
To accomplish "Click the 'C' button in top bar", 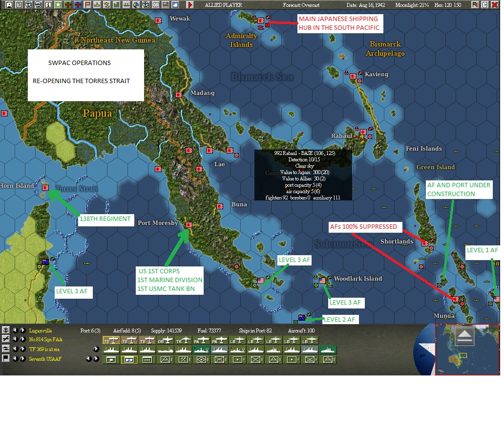I will (485, 4).
